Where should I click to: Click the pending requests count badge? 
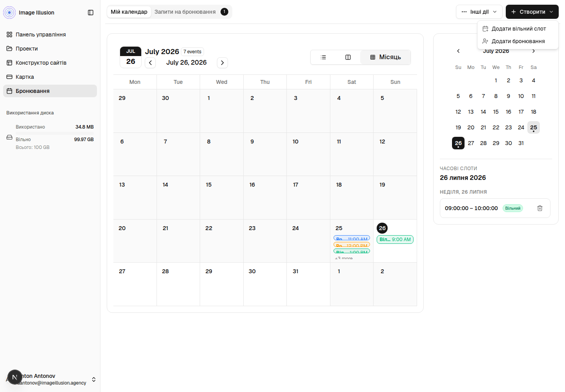coord(224,12)
